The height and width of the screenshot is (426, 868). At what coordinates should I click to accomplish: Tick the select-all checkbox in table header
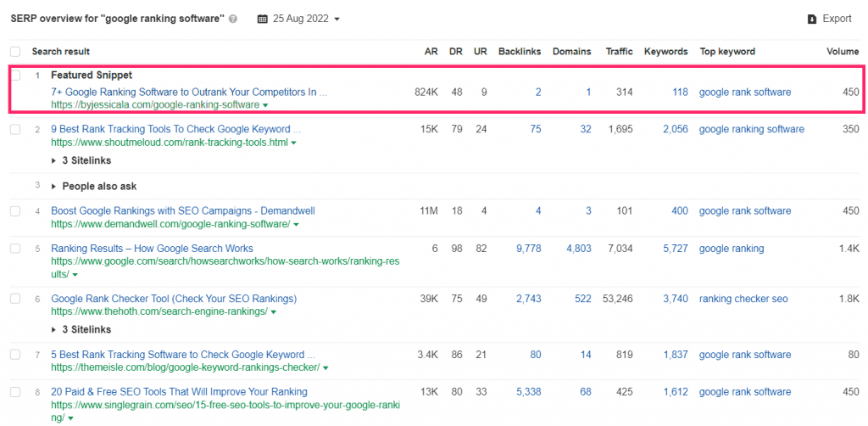pyautogui.click(x=15, y=52)
